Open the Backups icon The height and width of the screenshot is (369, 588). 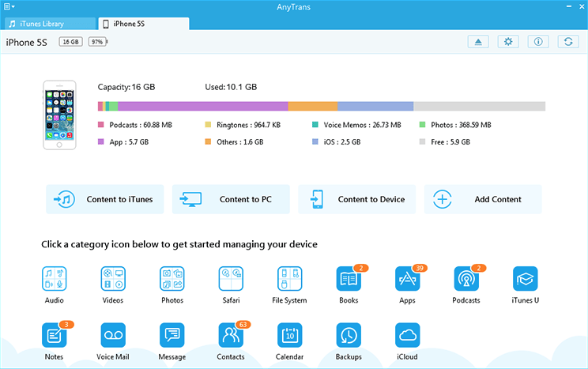point(349,336)
